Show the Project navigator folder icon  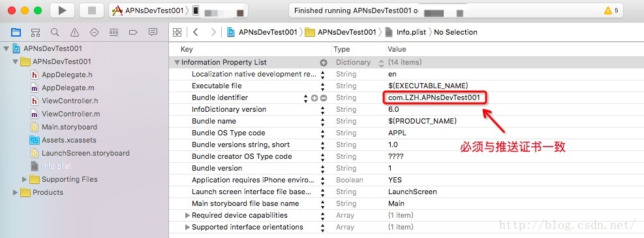pos(16,32)
